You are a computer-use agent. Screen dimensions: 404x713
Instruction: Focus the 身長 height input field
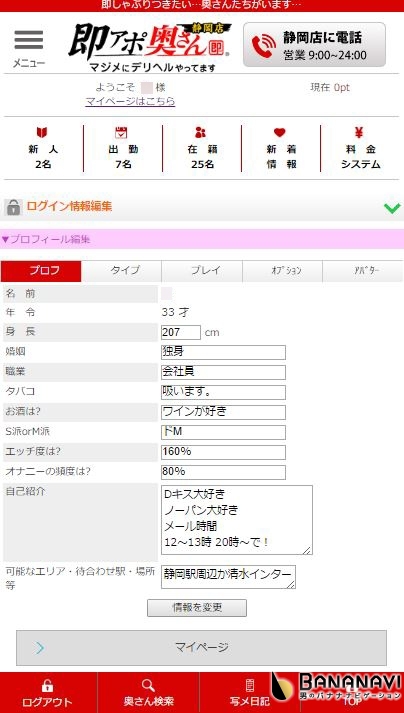(x=181, y=332)
